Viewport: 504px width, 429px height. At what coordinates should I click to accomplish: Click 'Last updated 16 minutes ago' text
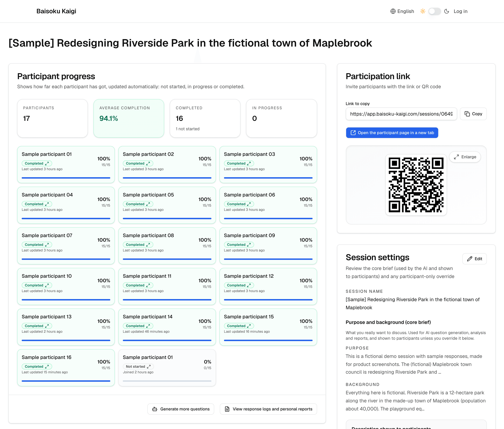247,331
